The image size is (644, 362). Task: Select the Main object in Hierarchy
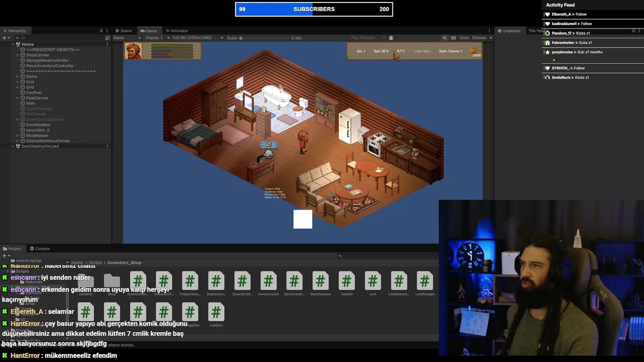30,104
